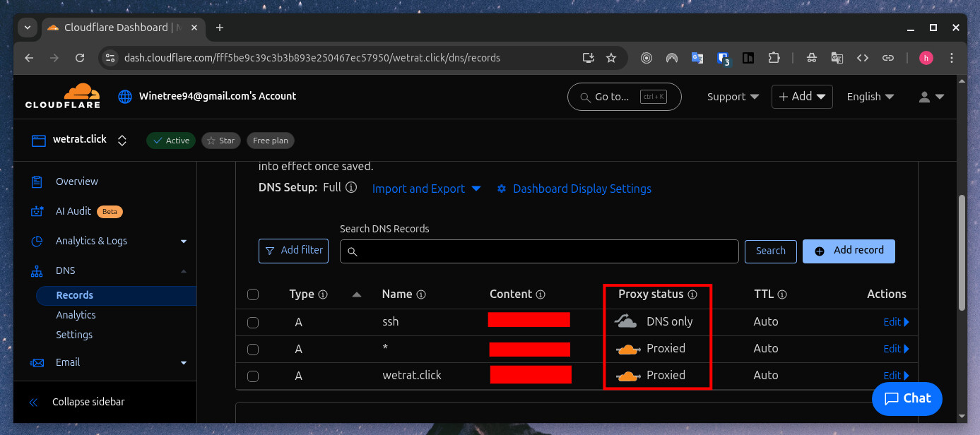Sort by the Type column arrow
Screen dimensions: 980x435
coord(356,294)
